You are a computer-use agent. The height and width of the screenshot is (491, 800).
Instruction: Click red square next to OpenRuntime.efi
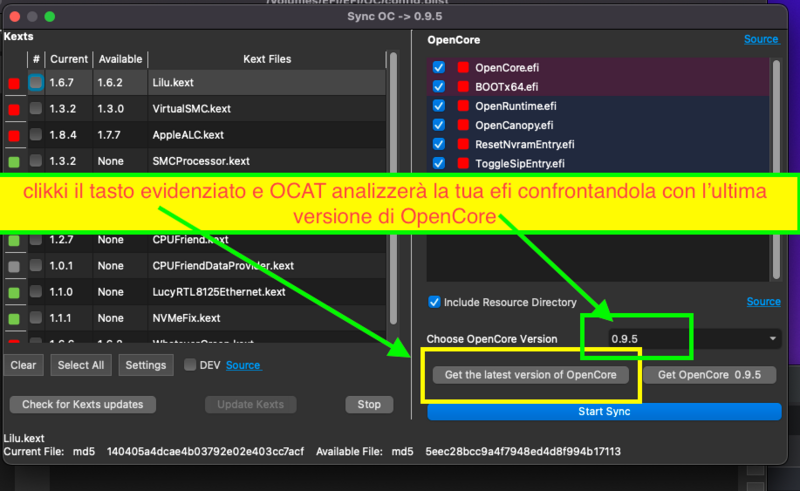coord(463,106)
